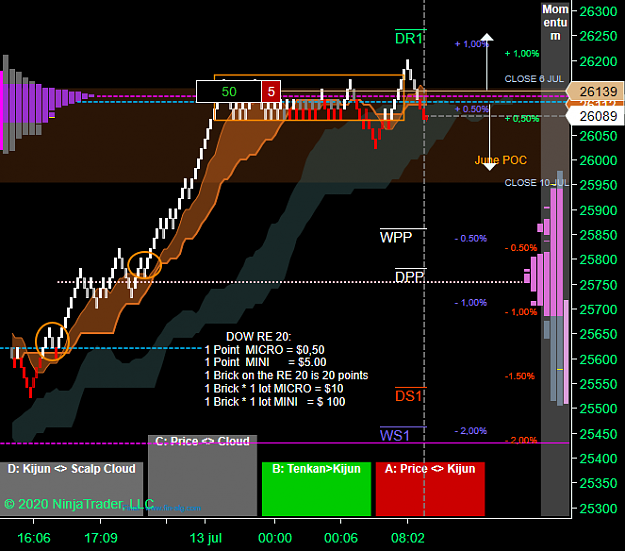Click the D: Kijun <> Scalp Cloud box

point(71,489)
